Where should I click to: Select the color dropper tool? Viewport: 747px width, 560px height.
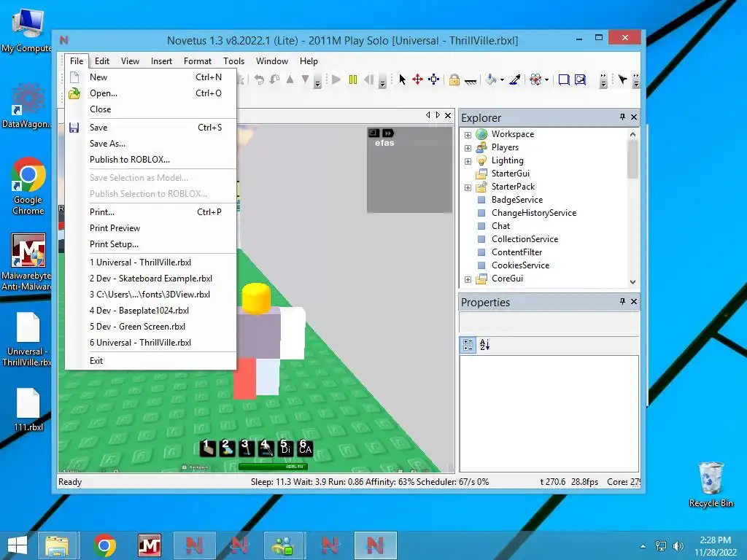[514, 79]
